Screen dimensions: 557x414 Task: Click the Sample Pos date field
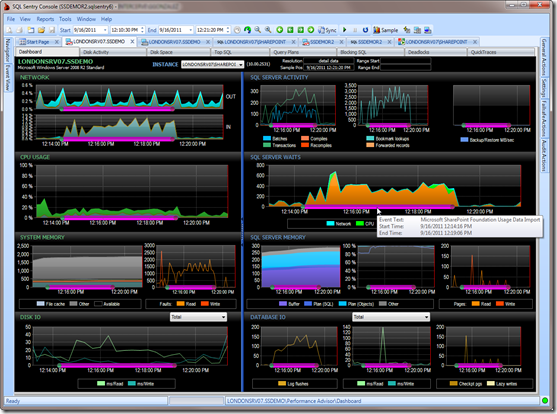(x=329, y=68)
